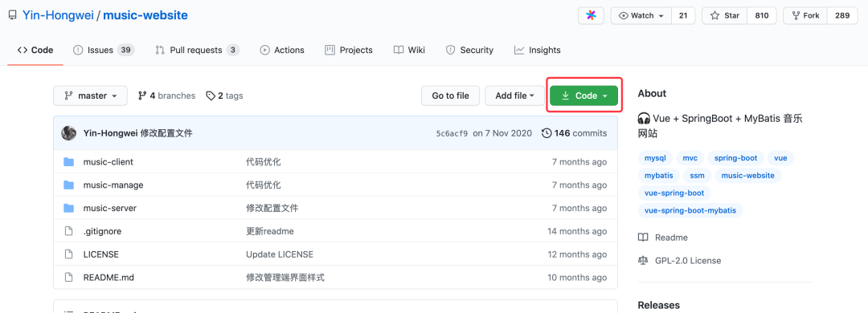The width and height of the screenshot is (868, 313).
Task: Click the vue topic tag
Action: point(780,158)
